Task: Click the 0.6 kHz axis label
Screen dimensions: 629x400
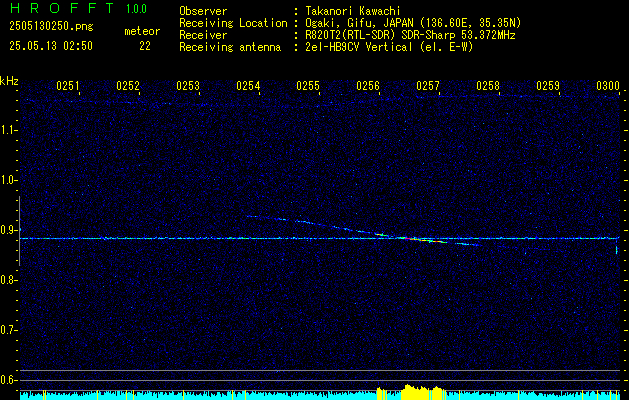Action: (x=9, y=380)
